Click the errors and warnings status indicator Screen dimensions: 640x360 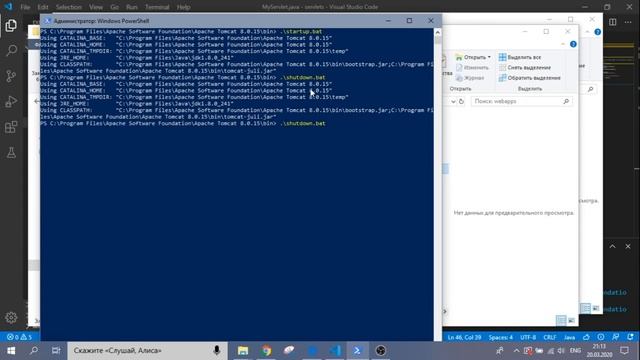pyautogui.click(x=19, y=337)
